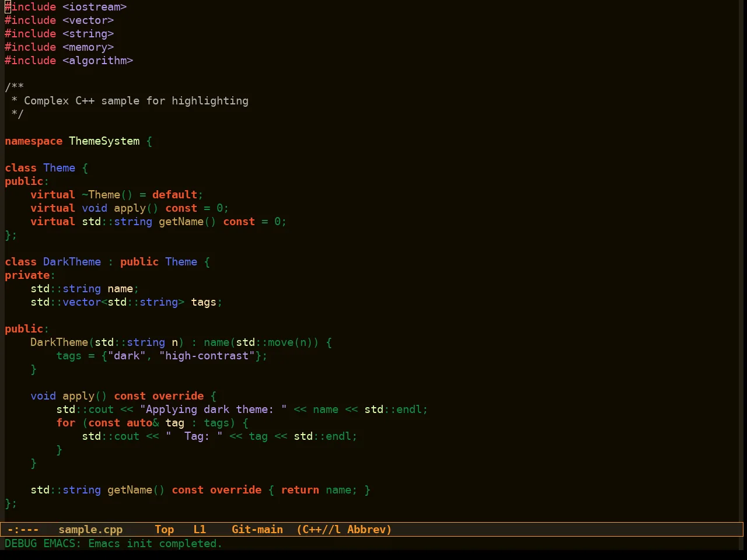Image resolution: width=747 pixels, height=560 pixels.
Task: Click 'override' in the getName method line
Action: pos(236,490)
